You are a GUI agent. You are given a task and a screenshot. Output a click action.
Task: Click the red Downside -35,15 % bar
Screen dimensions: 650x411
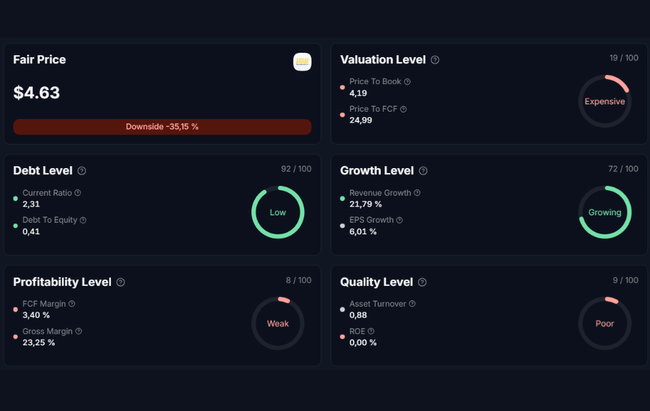click(x=162, y=127)
